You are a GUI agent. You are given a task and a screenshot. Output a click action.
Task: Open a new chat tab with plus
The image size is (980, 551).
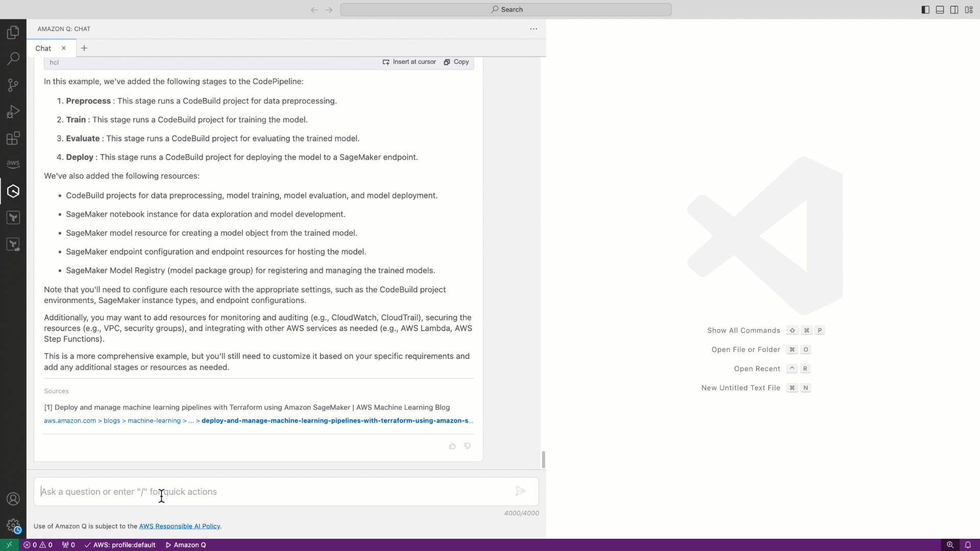[84, 48]
